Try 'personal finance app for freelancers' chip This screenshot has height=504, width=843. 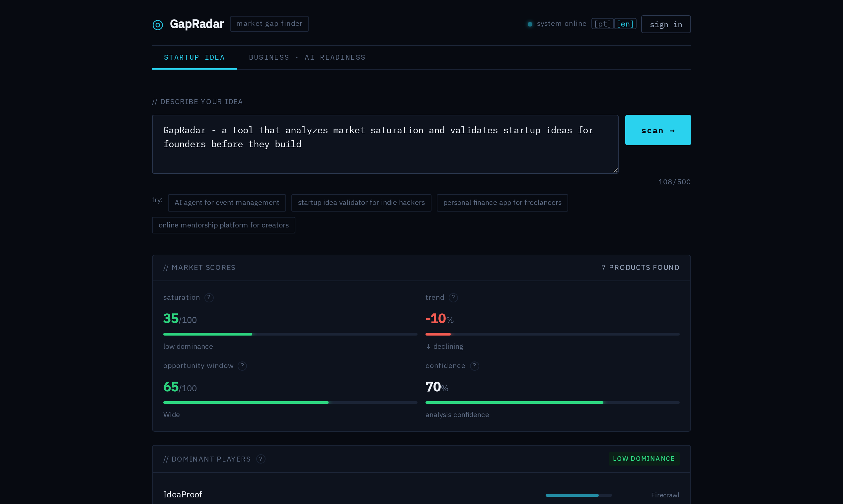502,203
